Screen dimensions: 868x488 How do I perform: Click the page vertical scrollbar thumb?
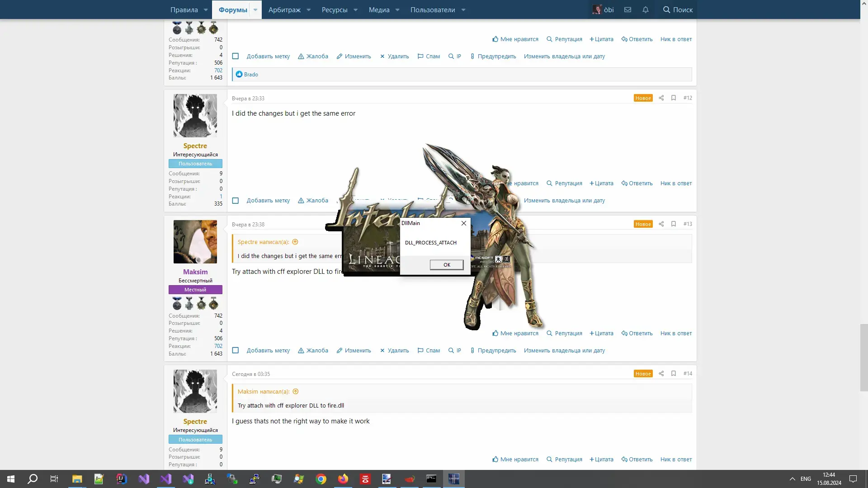(864, 357)
